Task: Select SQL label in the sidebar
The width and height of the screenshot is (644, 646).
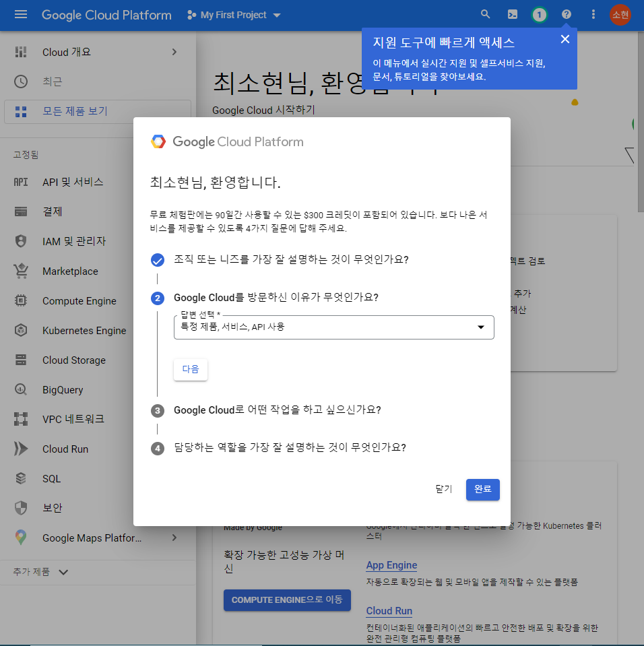Action: (51, 479)
